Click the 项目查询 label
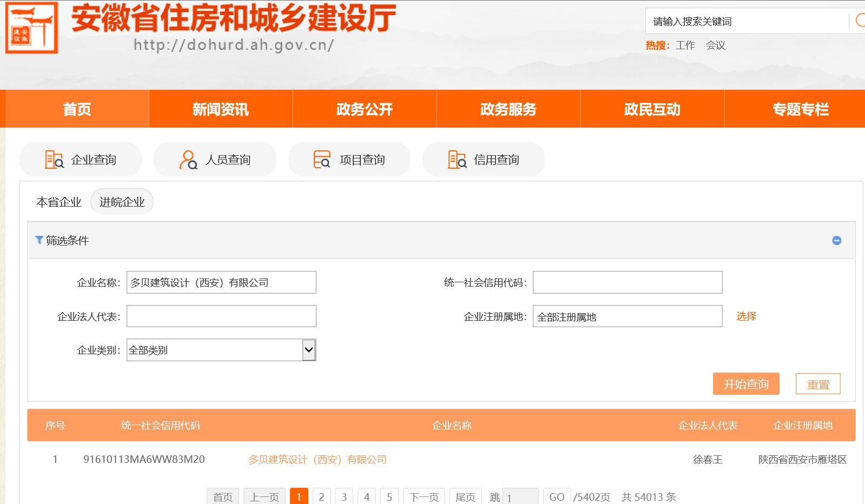865x504 pixels. click(x=362, y=160)
